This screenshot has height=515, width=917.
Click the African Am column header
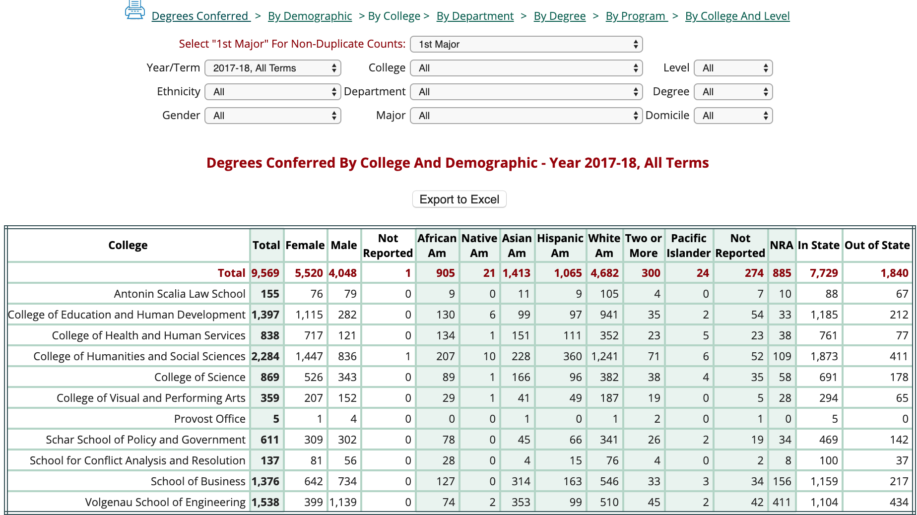436,246
